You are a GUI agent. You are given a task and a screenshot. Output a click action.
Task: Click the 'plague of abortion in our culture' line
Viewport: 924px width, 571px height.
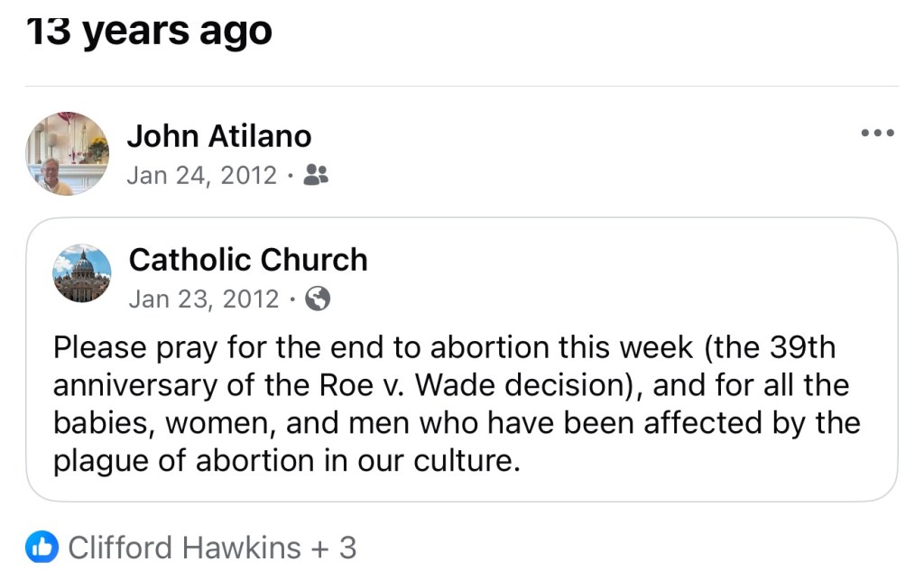(286, 461)
